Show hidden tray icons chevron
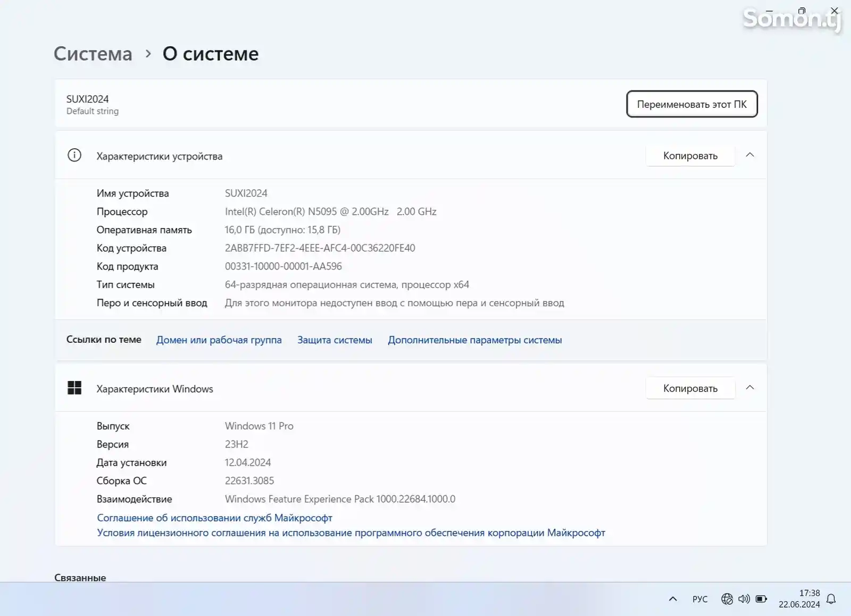Image resolution: width=851 pixels, height=616 pixels. 673,599
